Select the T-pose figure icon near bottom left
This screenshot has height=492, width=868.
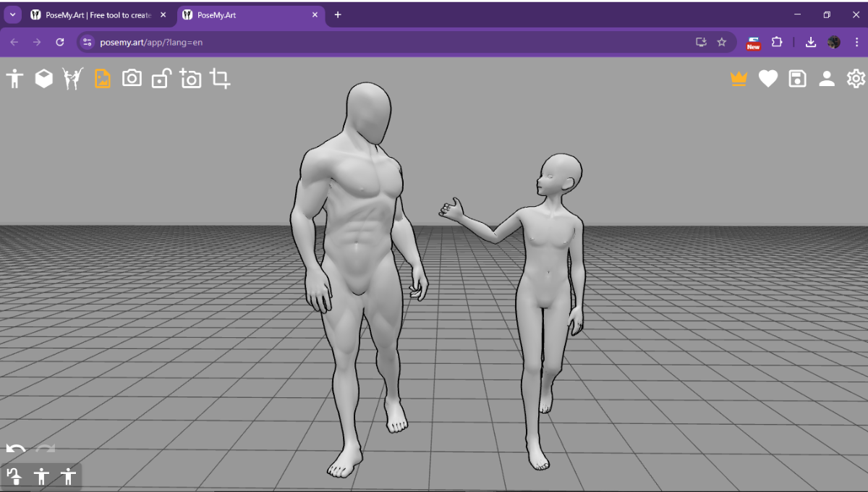click(x=42, y=477)
